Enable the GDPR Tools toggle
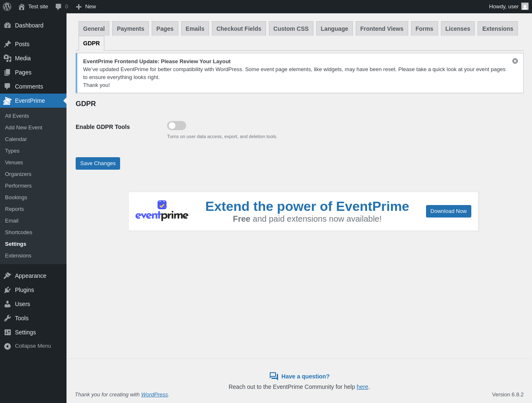The width and height of the screenshot is (532, 403). (x=177, y=126)
